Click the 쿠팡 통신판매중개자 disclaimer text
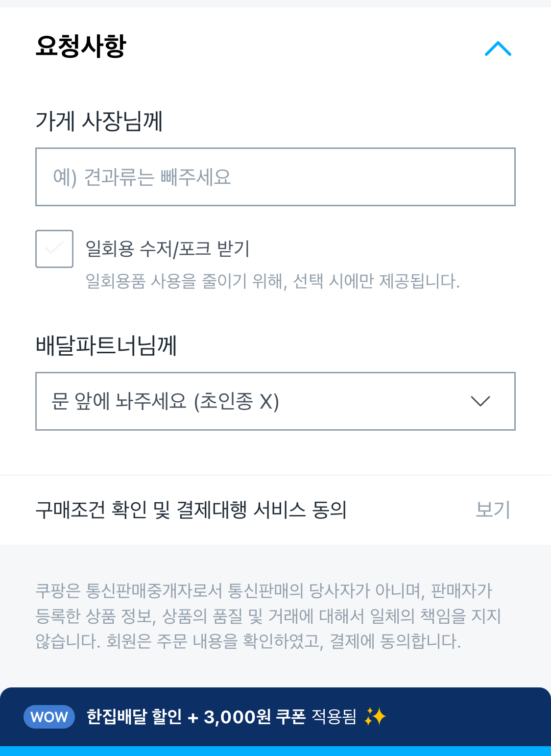Viewport: 551px width, 756px height. point(264,590)
